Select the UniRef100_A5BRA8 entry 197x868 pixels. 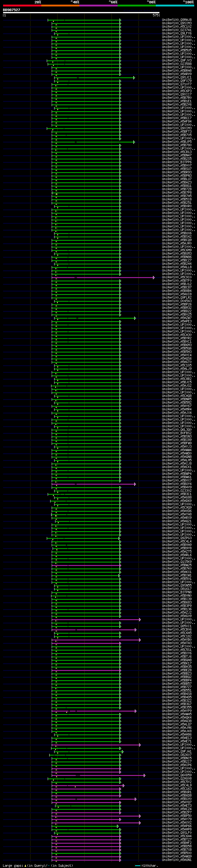click(177, 71)
